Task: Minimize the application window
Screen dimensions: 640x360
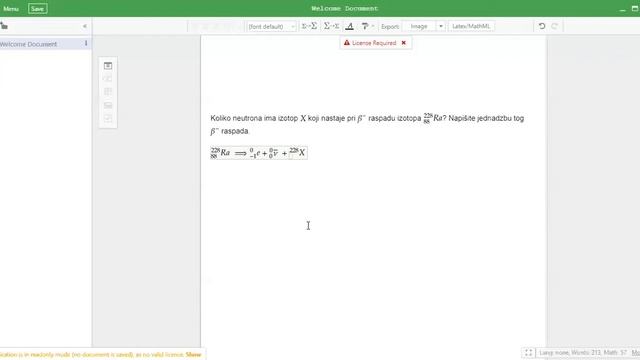Action: click(622, 9)
